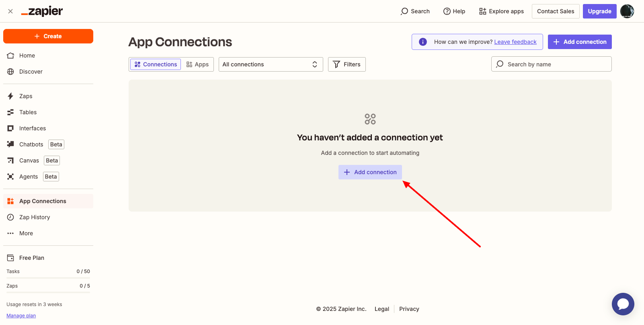Click the Canvas icon in sidebar
644x325 pixels.
[x=10, y=160]
